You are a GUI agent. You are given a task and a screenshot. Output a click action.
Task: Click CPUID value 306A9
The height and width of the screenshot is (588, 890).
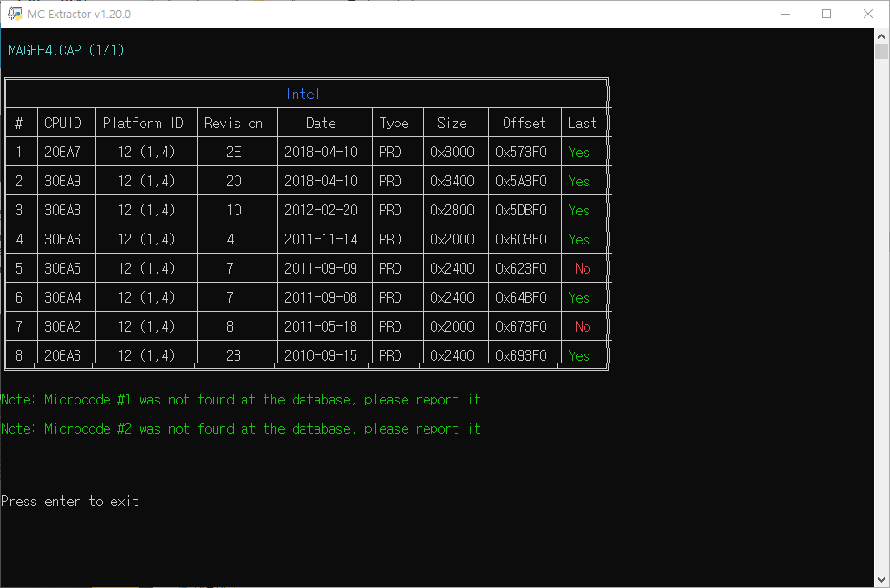point(63,181)
